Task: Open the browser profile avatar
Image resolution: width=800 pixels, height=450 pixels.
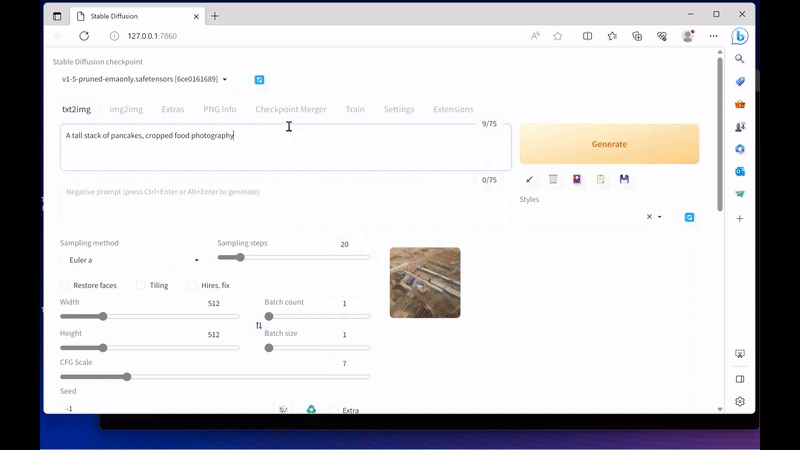Action: pyautogui.click(x=688, y=36)
